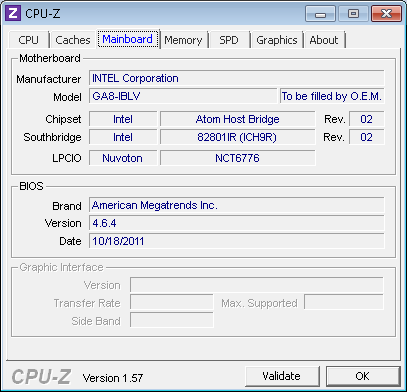Click the OK button

(363, 376)
